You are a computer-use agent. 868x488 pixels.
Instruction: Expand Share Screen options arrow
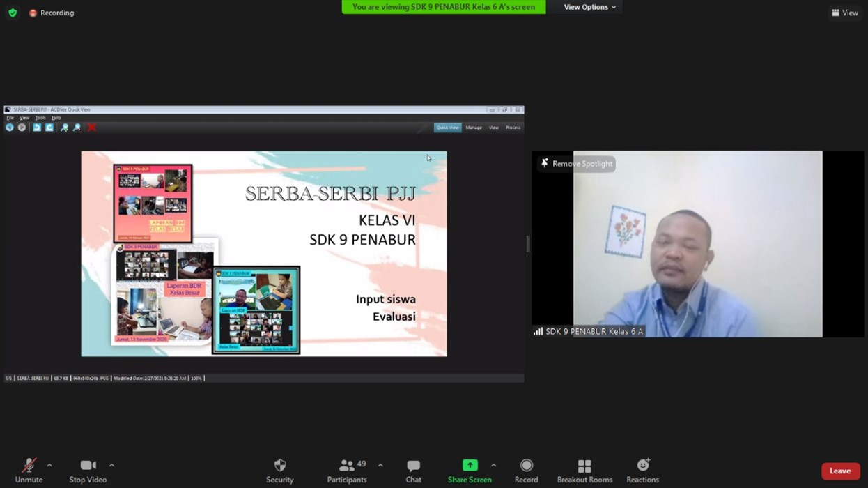[493, 465]
